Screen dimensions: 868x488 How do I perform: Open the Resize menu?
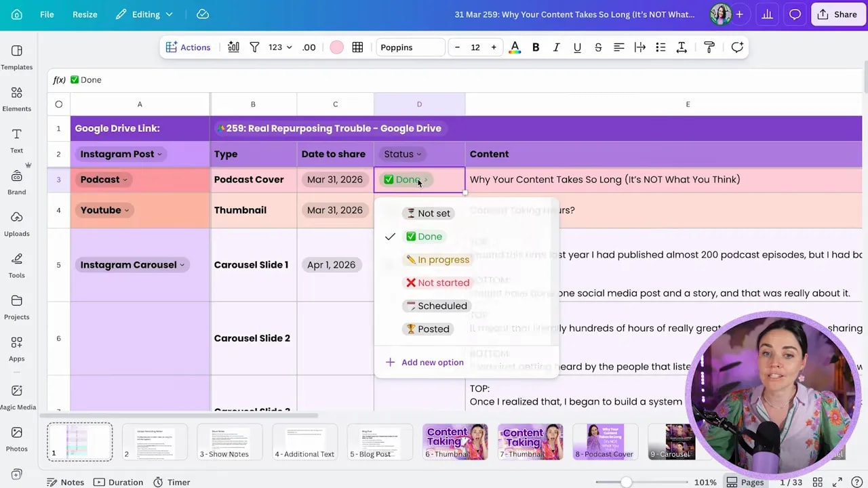click(x=85, y=14)
